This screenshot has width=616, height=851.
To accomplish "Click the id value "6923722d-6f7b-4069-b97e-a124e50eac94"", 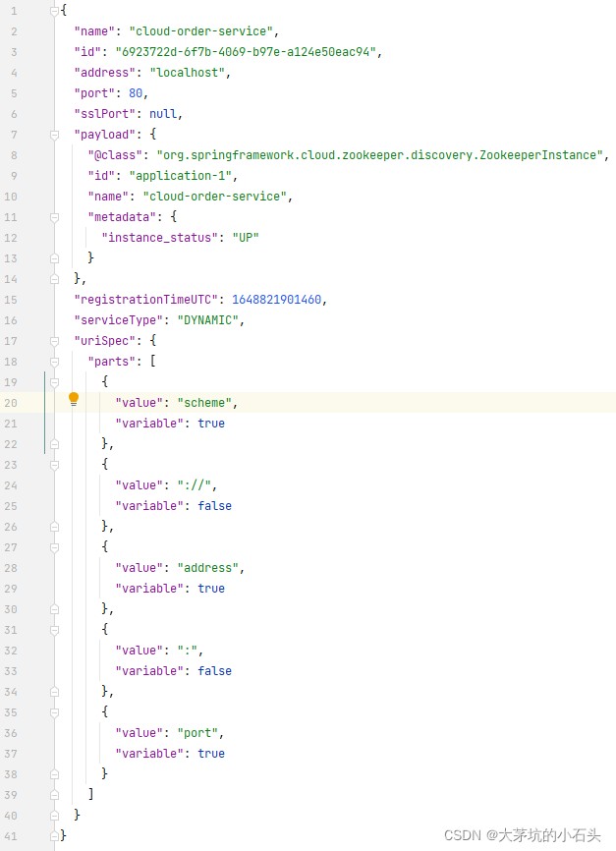I will pos(246,52).
